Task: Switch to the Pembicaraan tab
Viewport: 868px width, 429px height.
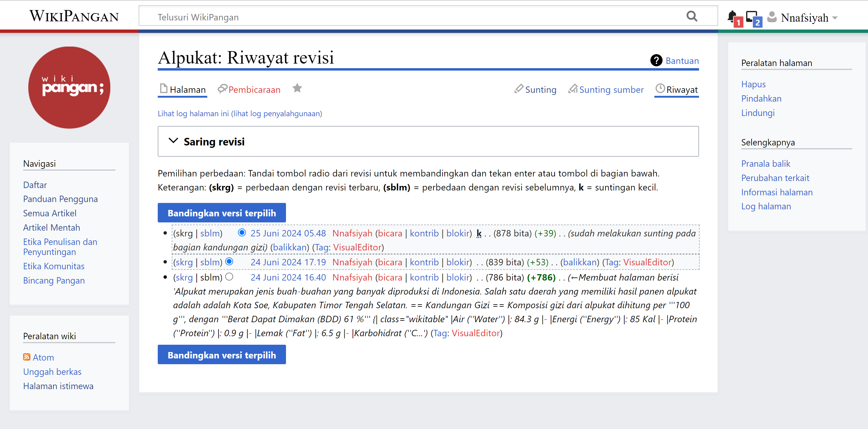Action: coord(254,90)
